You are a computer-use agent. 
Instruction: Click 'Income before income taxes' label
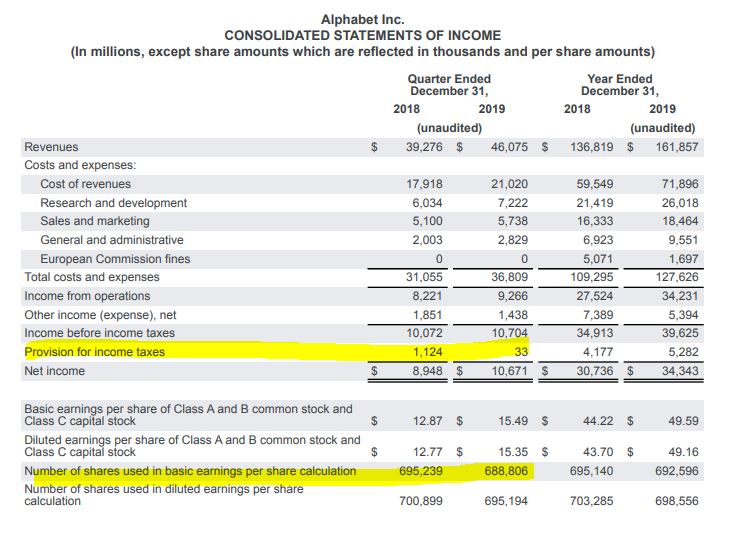pos(100,333)
